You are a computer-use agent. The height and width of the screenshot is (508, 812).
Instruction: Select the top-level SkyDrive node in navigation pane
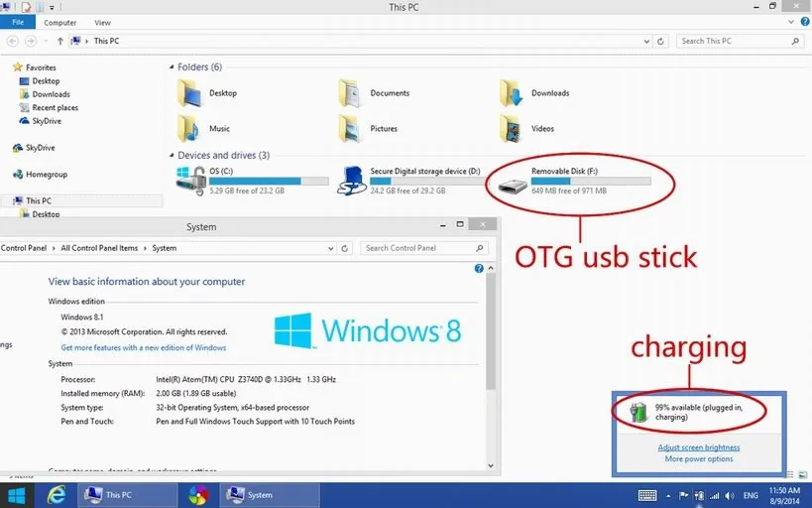click(34, 148)
